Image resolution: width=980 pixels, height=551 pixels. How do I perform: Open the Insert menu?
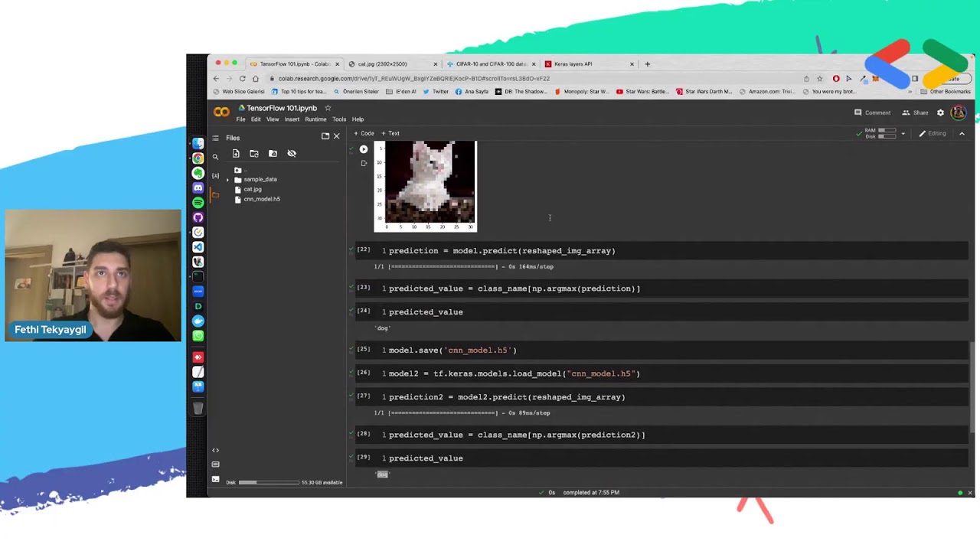coord(292,119)
